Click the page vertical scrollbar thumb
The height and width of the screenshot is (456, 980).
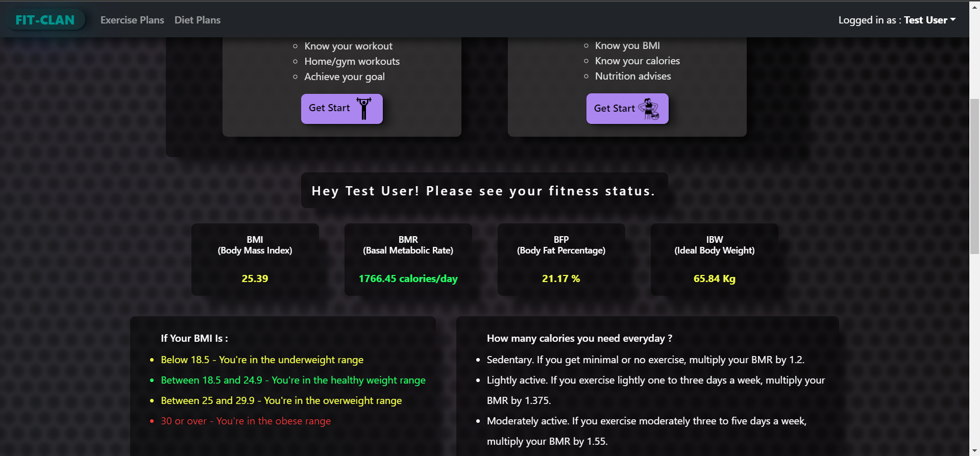coord(974,176)
